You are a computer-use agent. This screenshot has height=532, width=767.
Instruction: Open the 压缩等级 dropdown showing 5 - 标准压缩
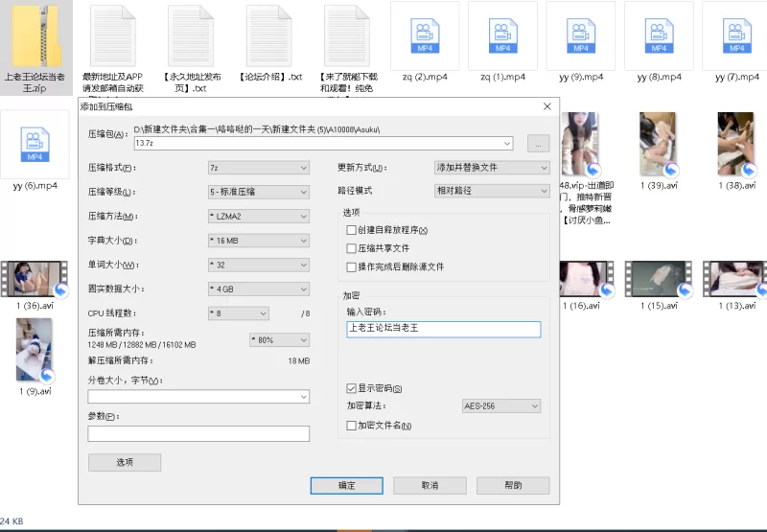(x=258, y=192)
